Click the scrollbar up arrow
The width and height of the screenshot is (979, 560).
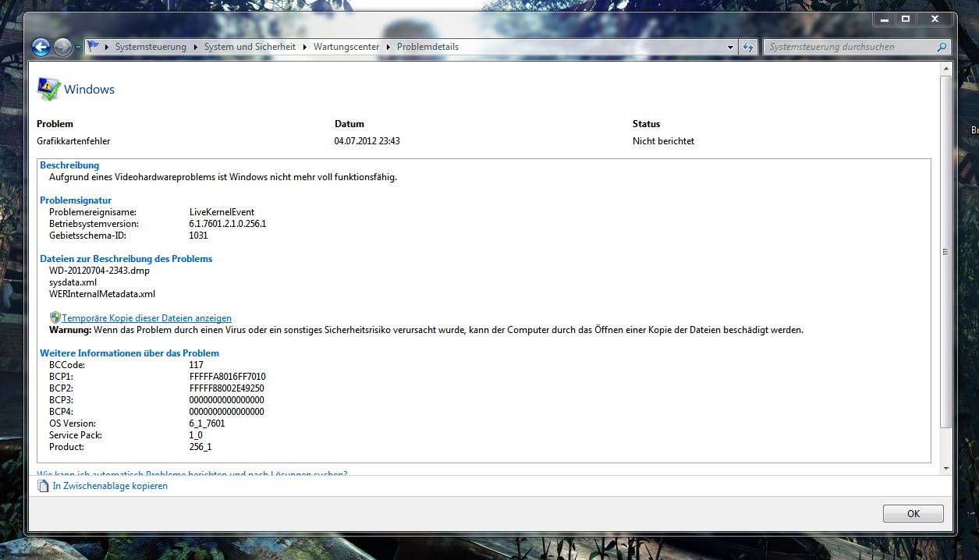click(x=945, y=69)
